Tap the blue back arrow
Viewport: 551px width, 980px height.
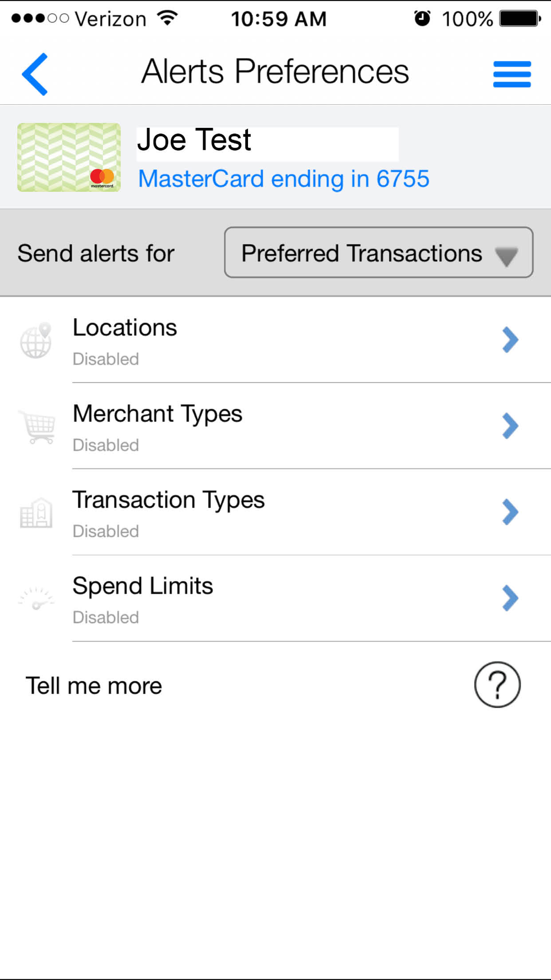pos(35,74)
